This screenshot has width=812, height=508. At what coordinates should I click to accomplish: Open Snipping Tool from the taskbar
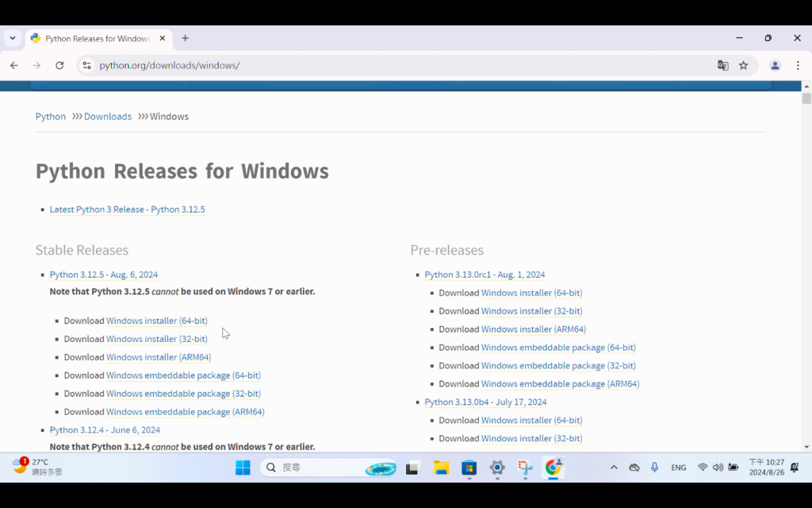525,468
